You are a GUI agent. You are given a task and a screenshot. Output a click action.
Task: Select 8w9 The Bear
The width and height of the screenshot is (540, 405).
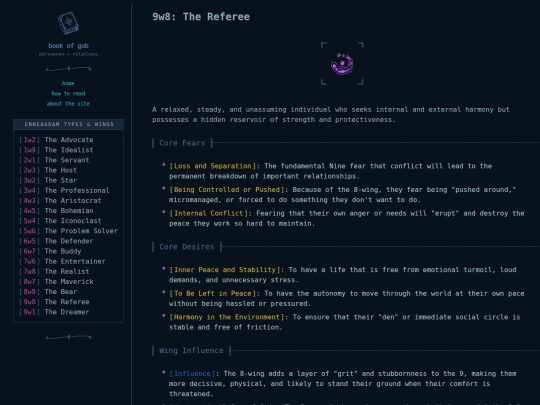pyautogui.click(x=48, y=292)
